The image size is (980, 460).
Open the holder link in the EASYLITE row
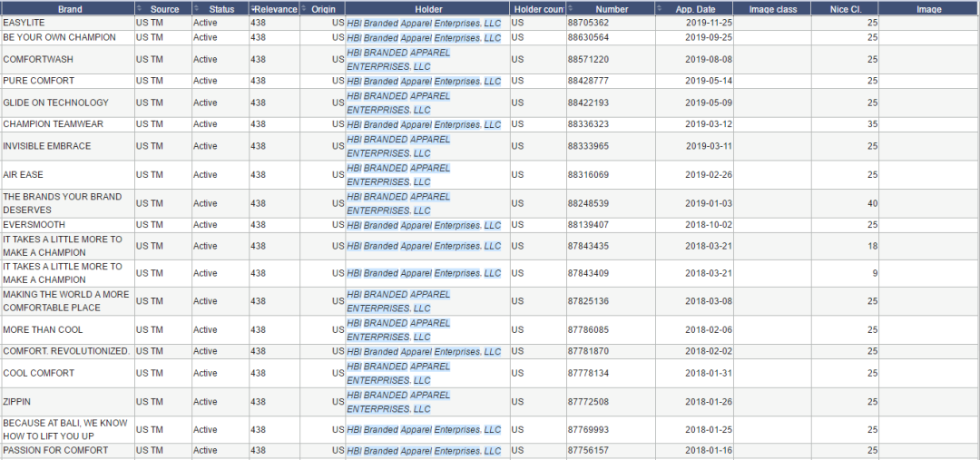[424, 23]
